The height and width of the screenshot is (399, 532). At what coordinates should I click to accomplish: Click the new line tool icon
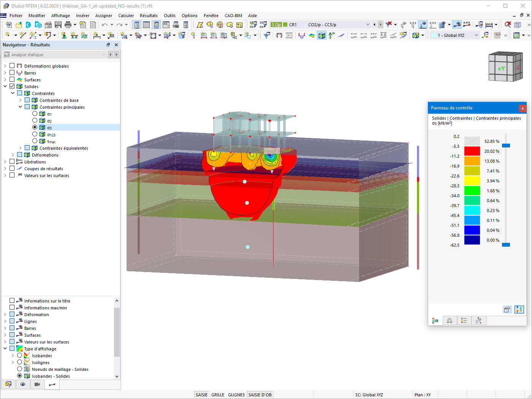[x=23, y=35]
